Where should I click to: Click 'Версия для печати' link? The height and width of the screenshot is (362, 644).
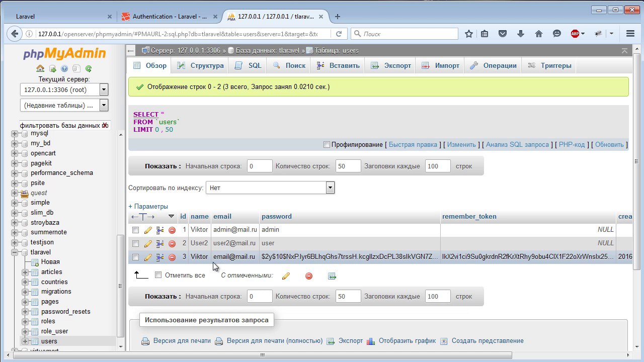(x=182, y=341)
